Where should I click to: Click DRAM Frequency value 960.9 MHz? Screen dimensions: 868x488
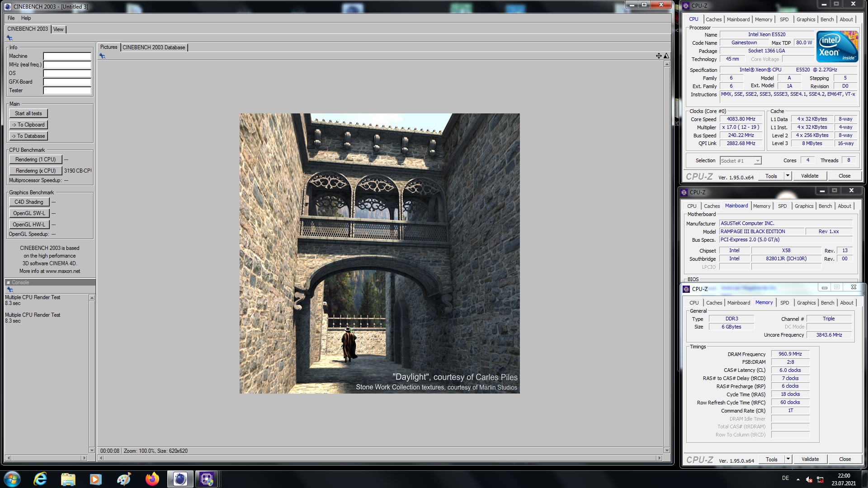coord(790,354)
